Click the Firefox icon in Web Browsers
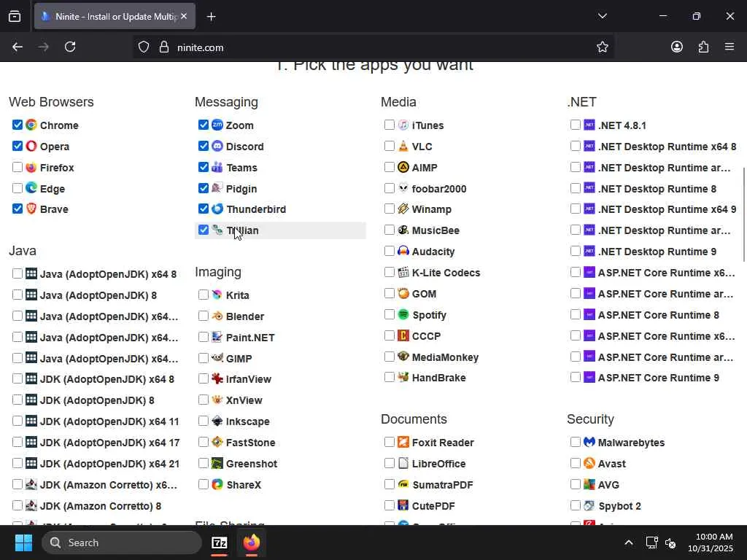The image size is (747, 560). click(x=31, y=168)
